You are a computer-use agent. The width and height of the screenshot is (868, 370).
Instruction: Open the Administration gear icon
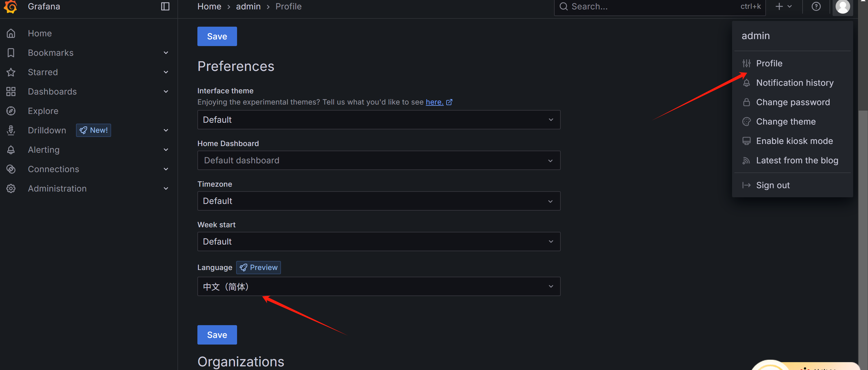point(11,188)
